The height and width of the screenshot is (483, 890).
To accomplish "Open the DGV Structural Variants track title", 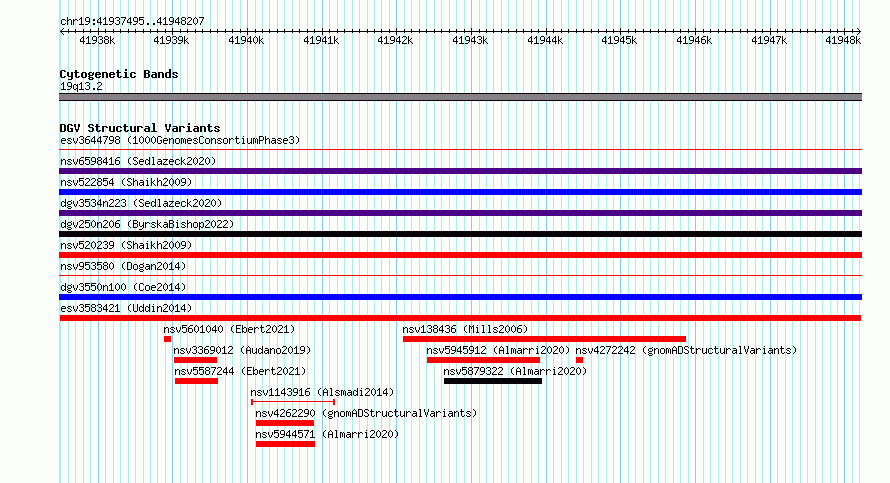I will point(140,128).
